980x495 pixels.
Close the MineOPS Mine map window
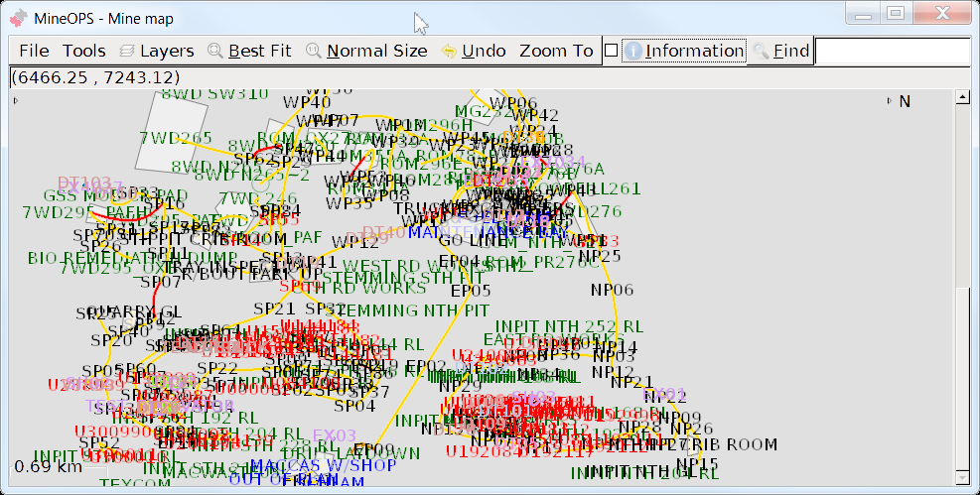(942, 13)
